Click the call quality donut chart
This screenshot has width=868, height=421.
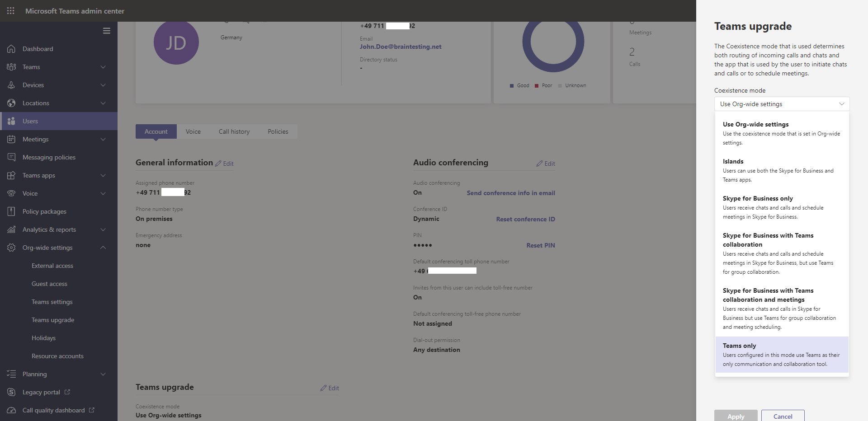click(553, 47)
